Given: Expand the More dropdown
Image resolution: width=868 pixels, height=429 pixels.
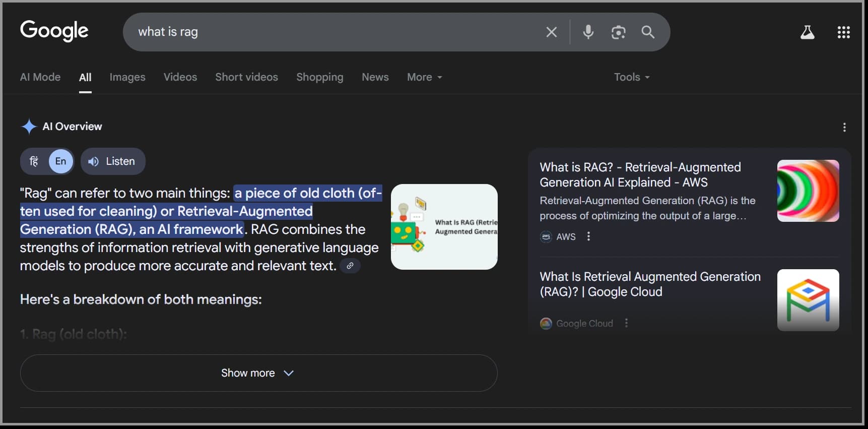Looking at the screenshot, I should tap(425, 77).
